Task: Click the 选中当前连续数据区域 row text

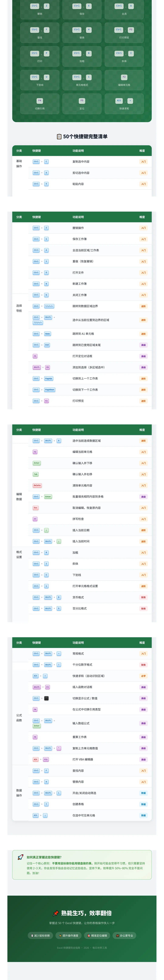Action: 87,441
